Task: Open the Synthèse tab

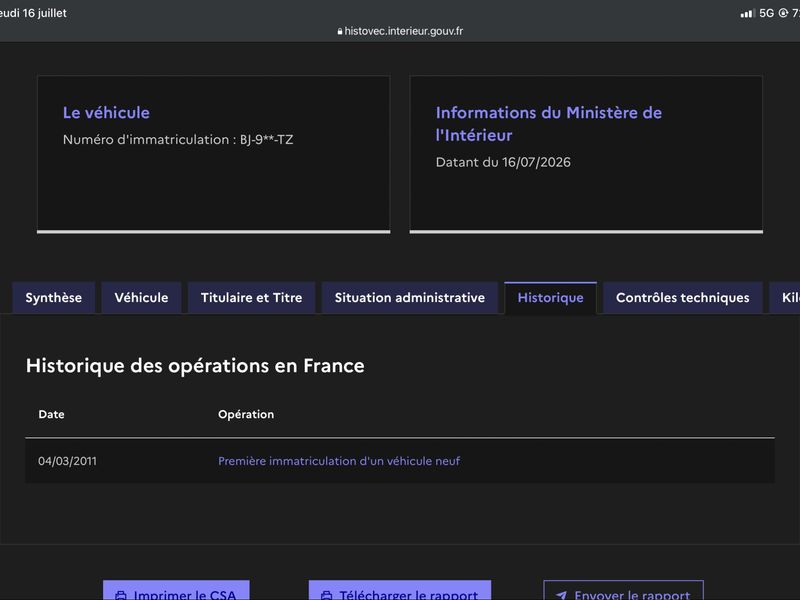Action: pos(54,297)
